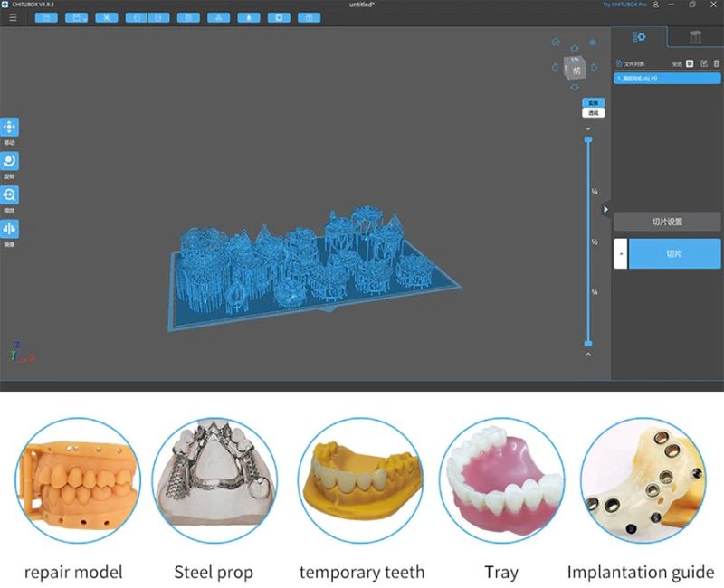Image resolution: width=724 pixels, height=588 pixels.
Task: Click the vertical layer slider bottom handle
Action: click(x=588, y=344)
